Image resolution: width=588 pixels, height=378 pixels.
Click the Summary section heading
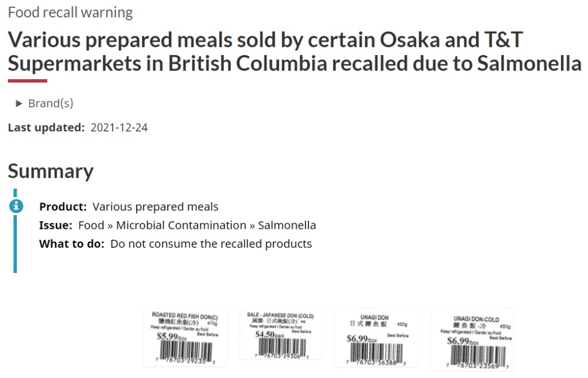(x=51, y=171)
